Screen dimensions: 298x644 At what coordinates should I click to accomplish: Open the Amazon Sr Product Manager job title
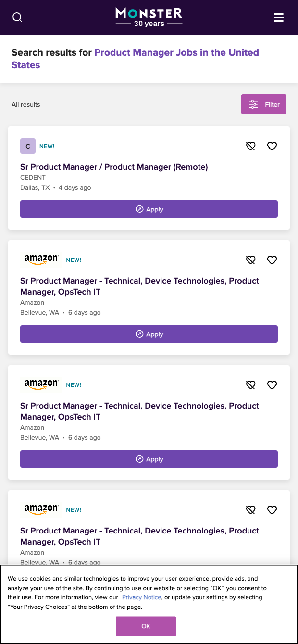pyautogui.click(x=139, y=286)
